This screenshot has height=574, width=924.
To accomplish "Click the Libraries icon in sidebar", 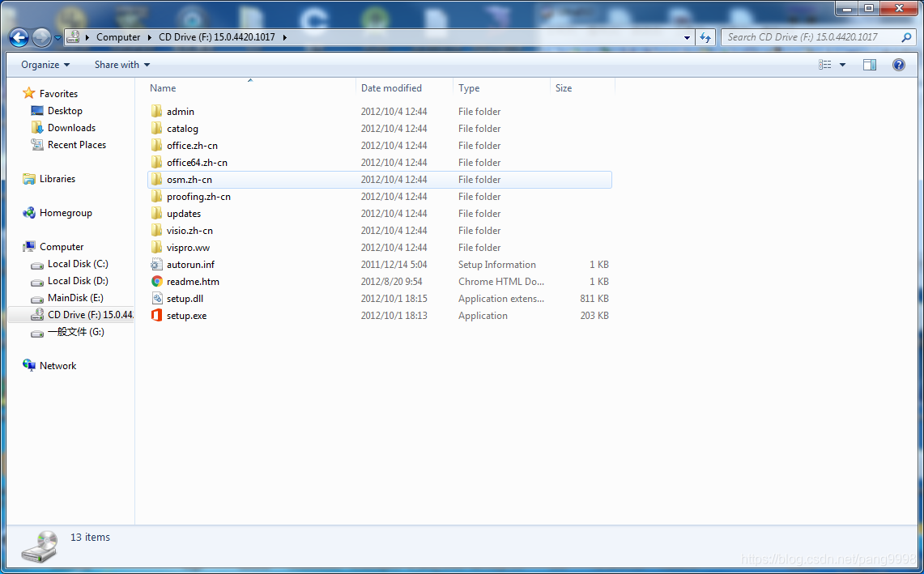I will click(x=29, y=179).
